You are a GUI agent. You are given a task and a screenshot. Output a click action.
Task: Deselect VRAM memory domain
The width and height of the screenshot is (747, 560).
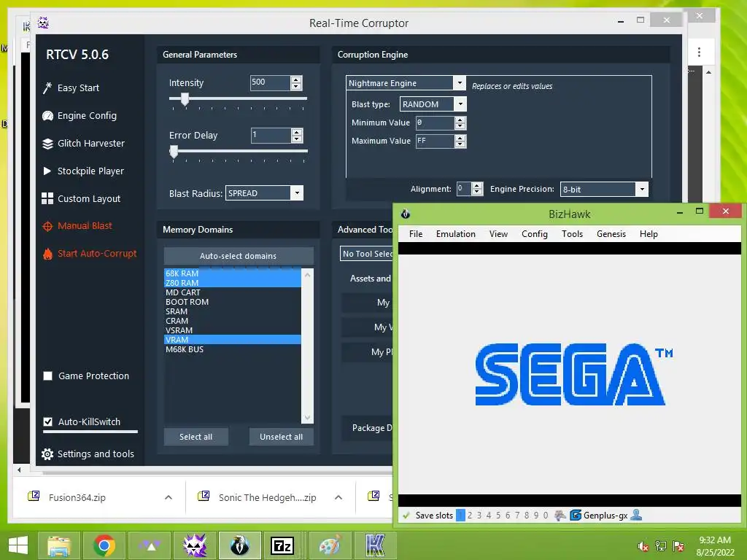point(233,340)
